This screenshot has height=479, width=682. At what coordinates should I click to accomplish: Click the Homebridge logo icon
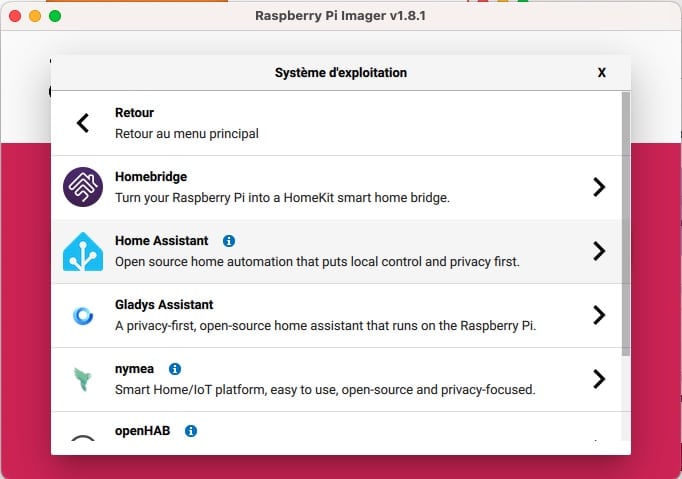click(x=83, y=187)
